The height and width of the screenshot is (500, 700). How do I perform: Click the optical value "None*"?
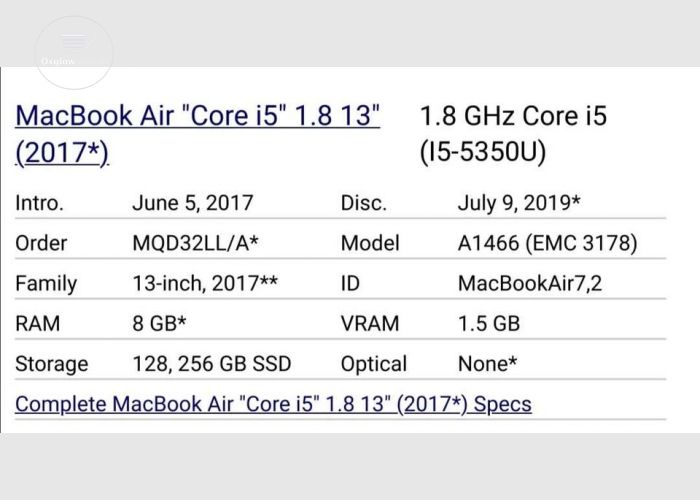click(488, 364)
